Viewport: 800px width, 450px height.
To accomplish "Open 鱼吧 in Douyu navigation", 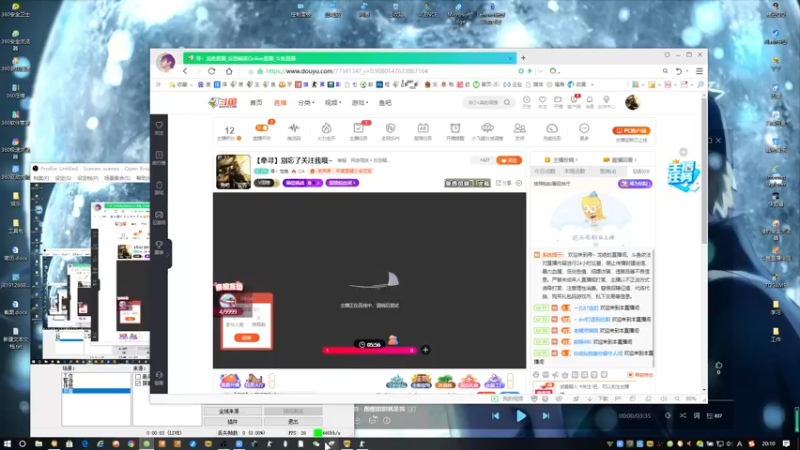I will pyautogui.click(x=385, y=103).
